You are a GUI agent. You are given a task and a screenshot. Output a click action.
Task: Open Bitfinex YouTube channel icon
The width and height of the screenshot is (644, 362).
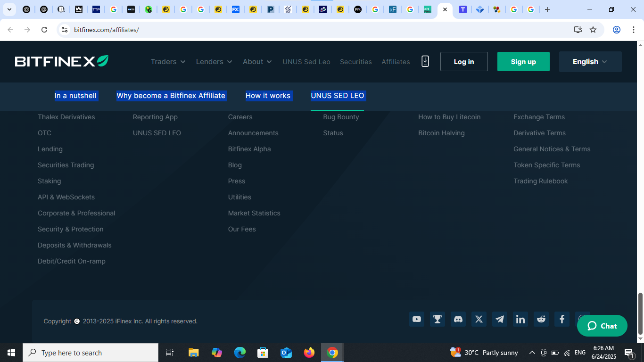(x=417, y=319)
